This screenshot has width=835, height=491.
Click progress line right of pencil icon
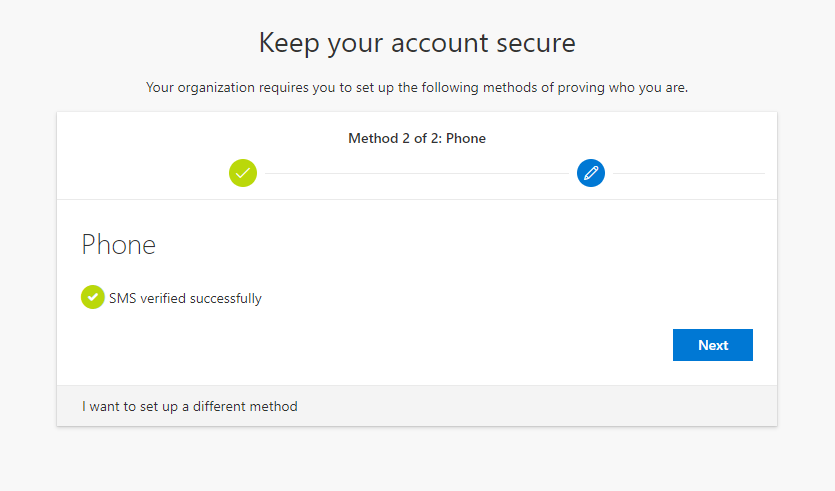[689, 173]
